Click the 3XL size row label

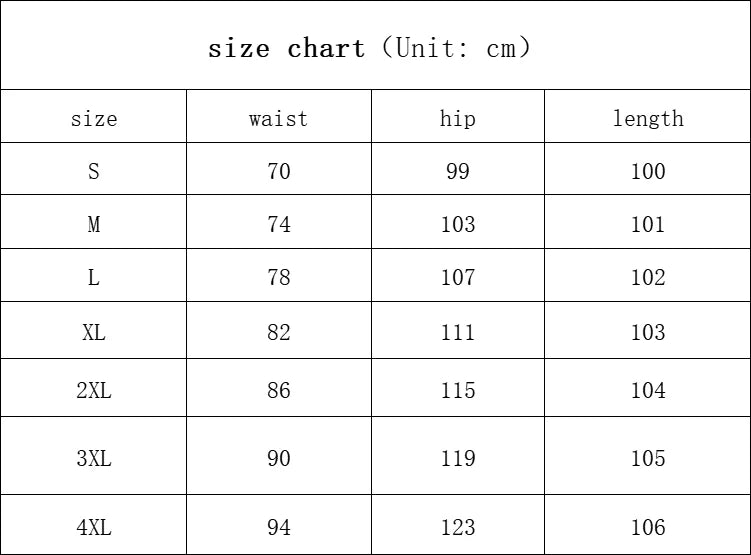(94, 459)
